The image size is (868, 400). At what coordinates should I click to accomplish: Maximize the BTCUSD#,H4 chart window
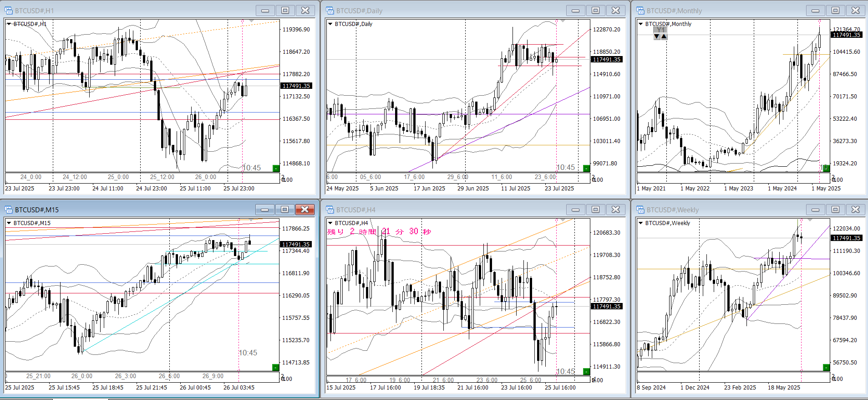[596, 210]
